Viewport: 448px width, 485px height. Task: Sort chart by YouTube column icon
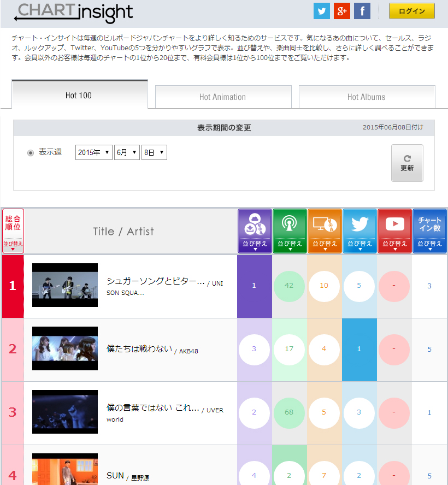click(x=394, y=231)
